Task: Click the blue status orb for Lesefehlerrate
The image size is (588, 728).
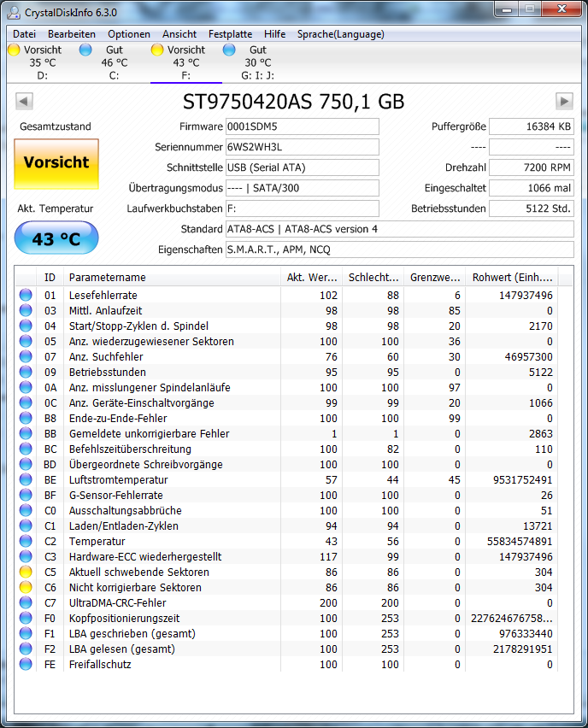Action: (x=26, y=295)
